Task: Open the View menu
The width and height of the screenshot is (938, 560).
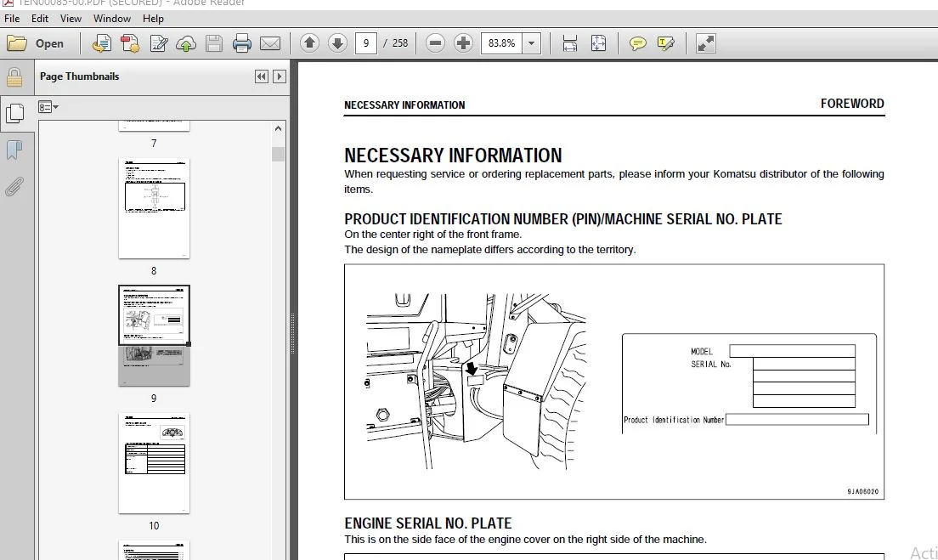Action: (71, 19)
